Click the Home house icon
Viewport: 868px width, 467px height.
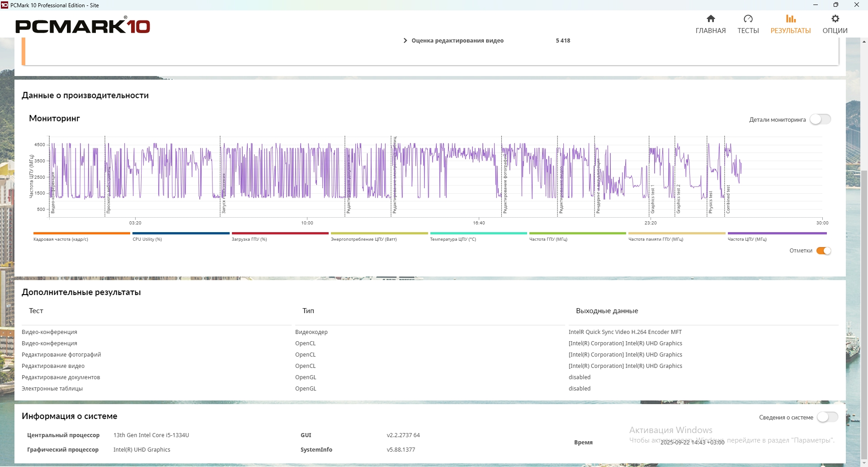tap(711, 19)
